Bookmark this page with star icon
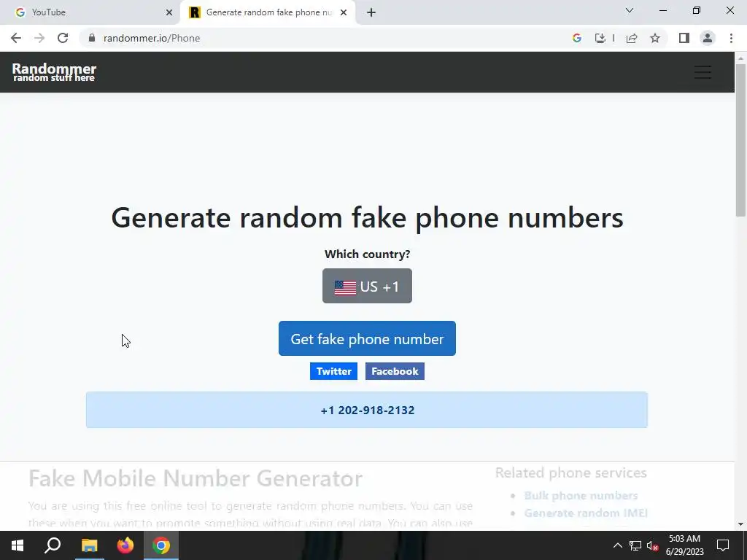Viewport: 747px width, 560px height. tap(655, 38)
